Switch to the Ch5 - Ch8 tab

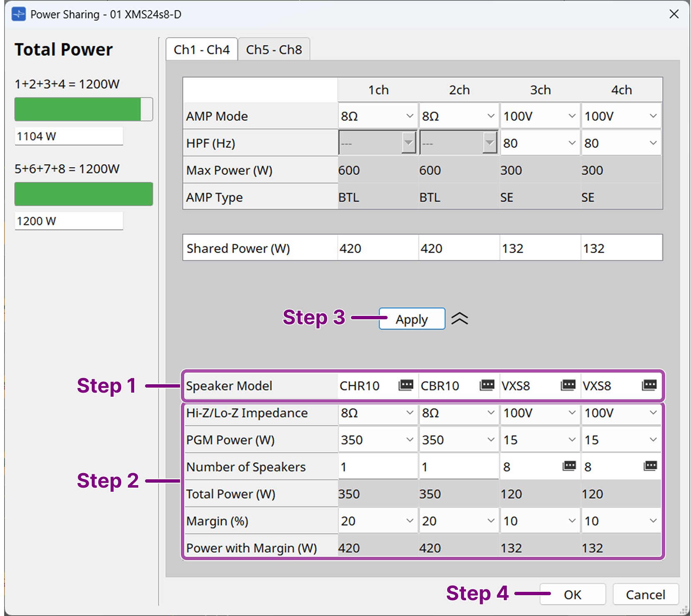(x=274, y=49)
